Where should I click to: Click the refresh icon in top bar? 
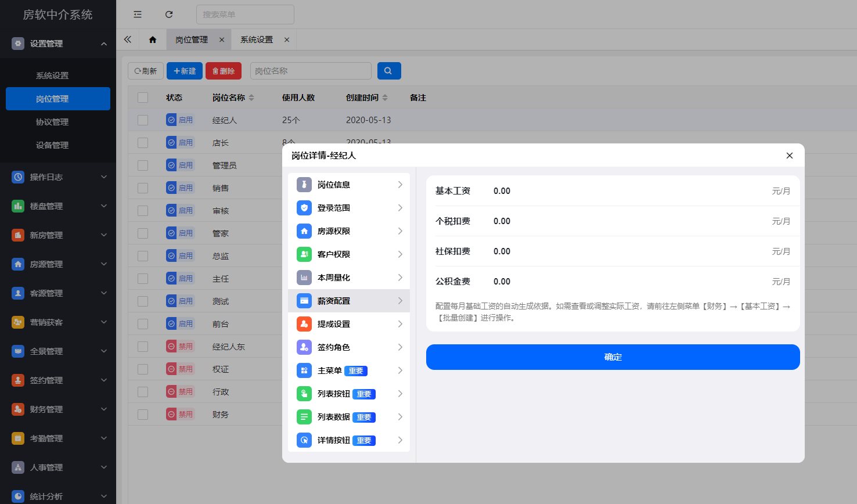pyautogui.click(x=169, y=15)
